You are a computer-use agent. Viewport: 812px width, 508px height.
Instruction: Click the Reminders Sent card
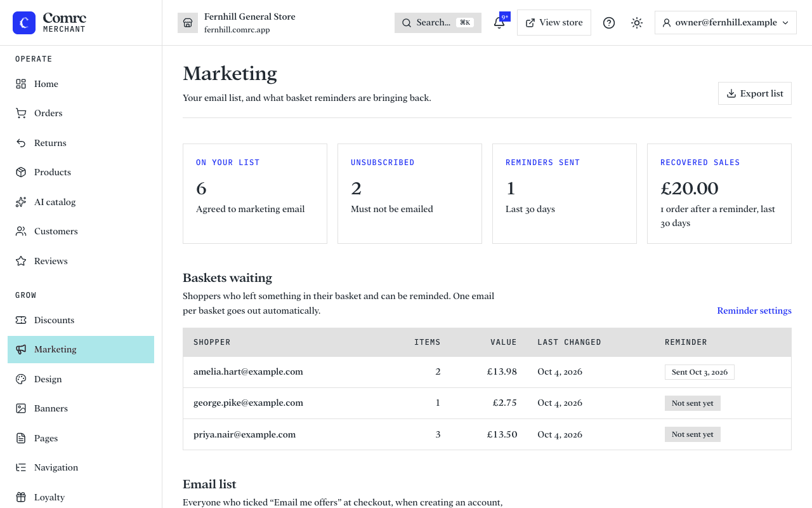pos(565,194)
